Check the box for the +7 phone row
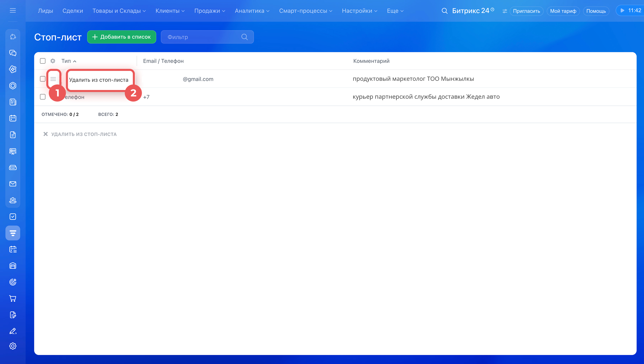Viewport: 644px width, 364px height. tap(43, 97)
